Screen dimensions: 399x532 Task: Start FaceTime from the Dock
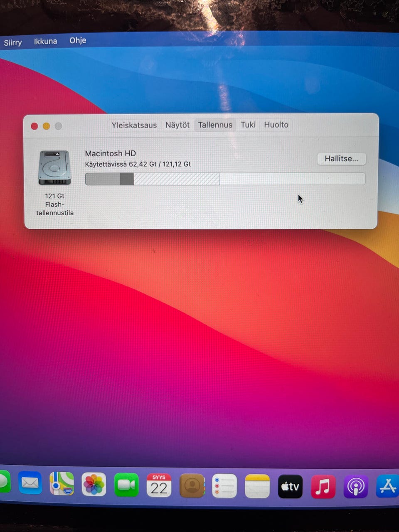(126, 485)
